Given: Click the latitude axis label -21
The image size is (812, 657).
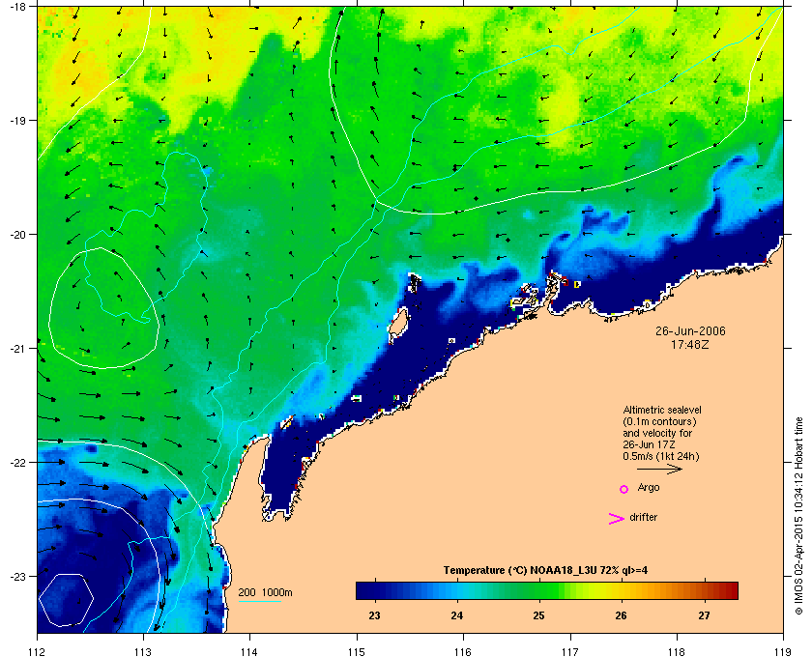Looking at the screenshot, I should pyautogui.click(x=17, y=349).
